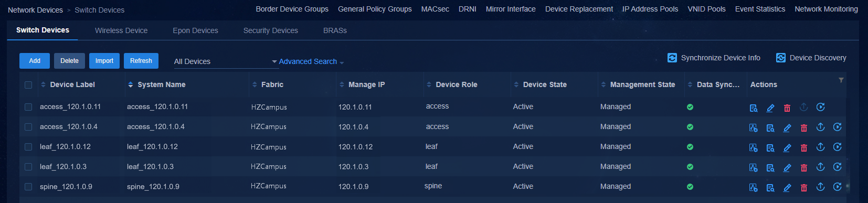Viewport: 868px width, 203px height.
Task: Click the upload icon for spine_120.1.0.9
Action: click(x=821, y=187)
